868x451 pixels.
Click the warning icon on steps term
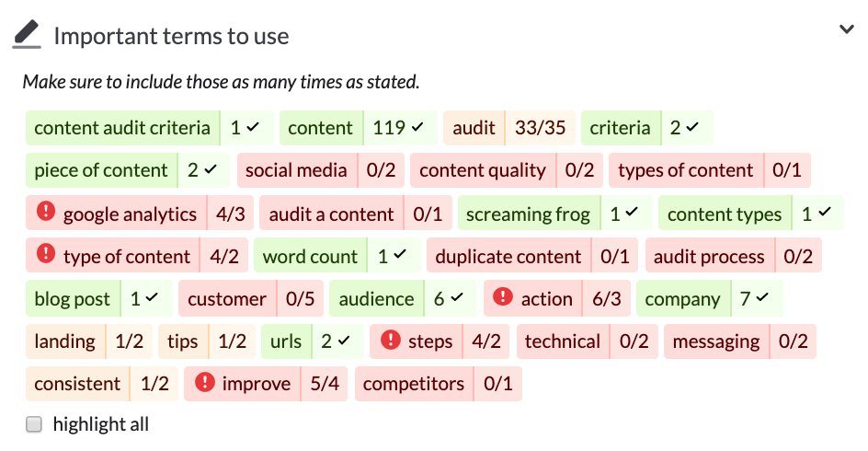coord(390,340)
